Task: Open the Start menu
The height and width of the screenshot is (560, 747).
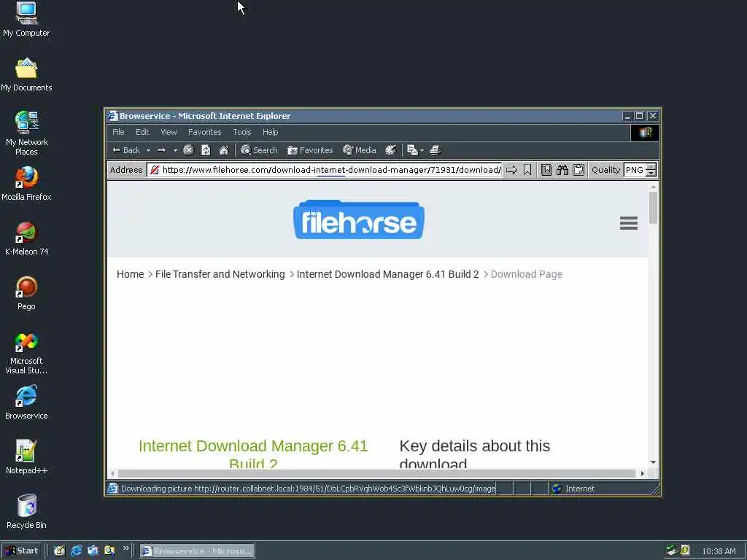Action: (x=21, y=551)
